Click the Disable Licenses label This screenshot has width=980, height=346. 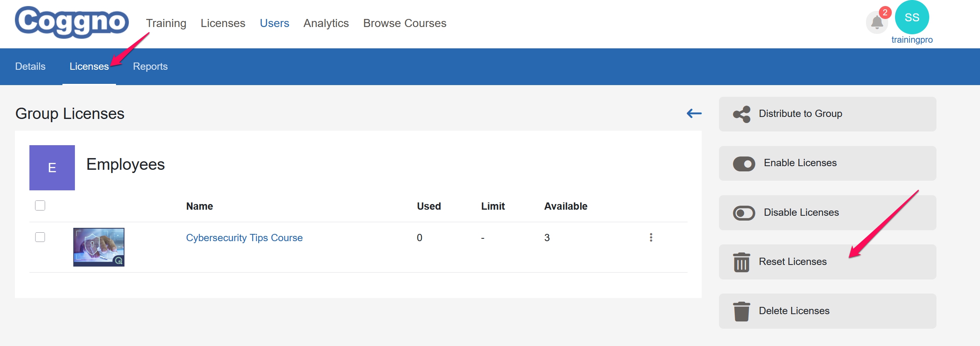[x=801, y=213]
